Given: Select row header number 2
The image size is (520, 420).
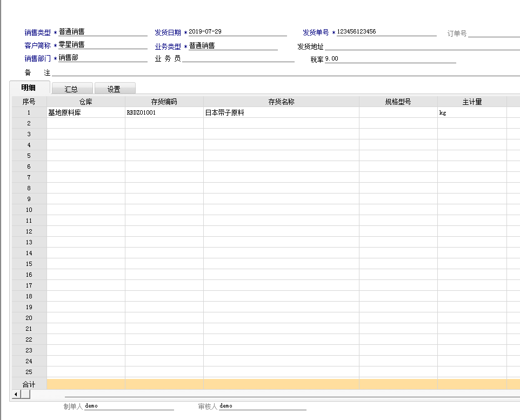Looking at the screenshot, I should [29, 123].
